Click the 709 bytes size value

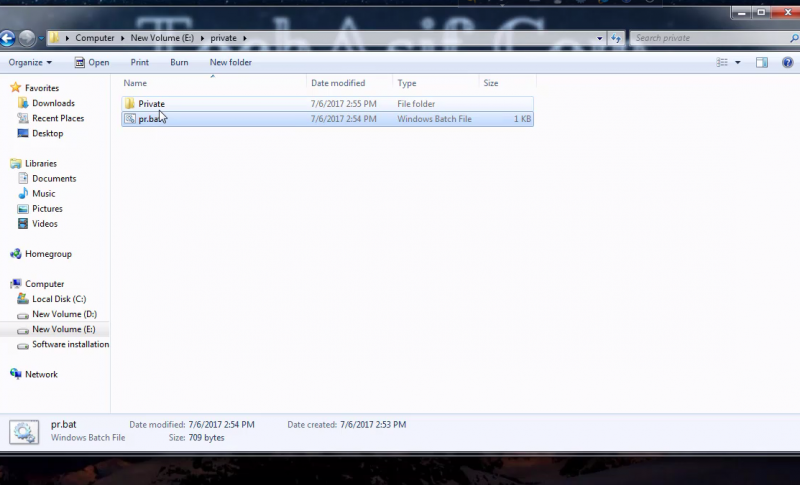tap(206, 438)
